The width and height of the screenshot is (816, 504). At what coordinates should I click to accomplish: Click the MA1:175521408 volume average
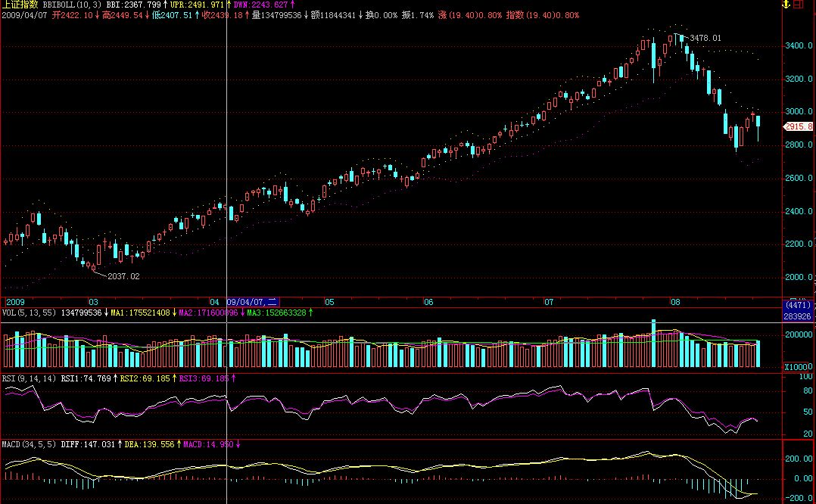click(140, 313)
